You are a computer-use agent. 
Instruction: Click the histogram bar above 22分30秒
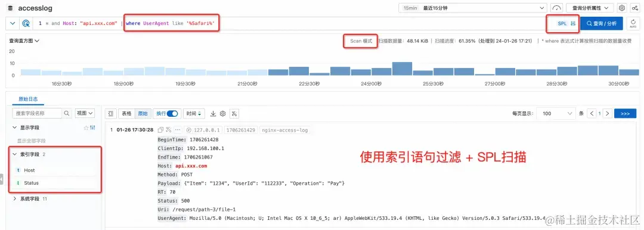point(299,71)
